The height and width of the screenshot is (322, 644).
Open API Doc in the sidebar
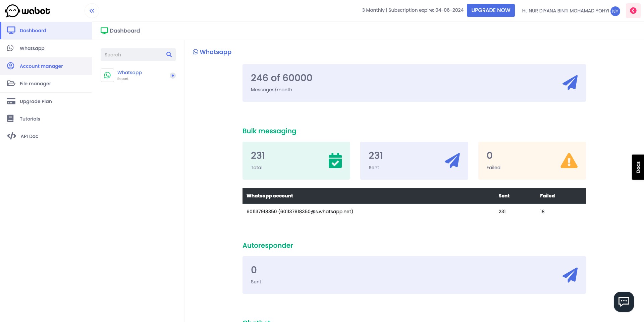46,136
